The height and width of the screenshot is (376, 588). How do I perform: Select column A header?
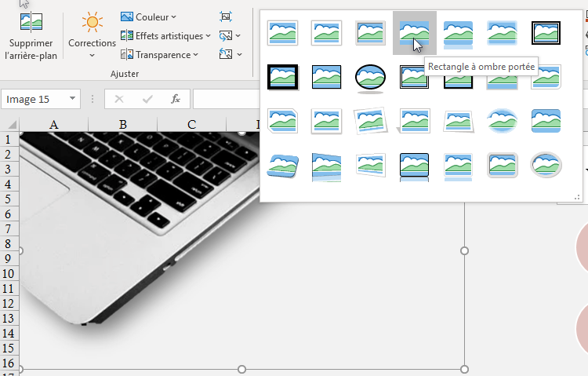(x=53, y=124)
